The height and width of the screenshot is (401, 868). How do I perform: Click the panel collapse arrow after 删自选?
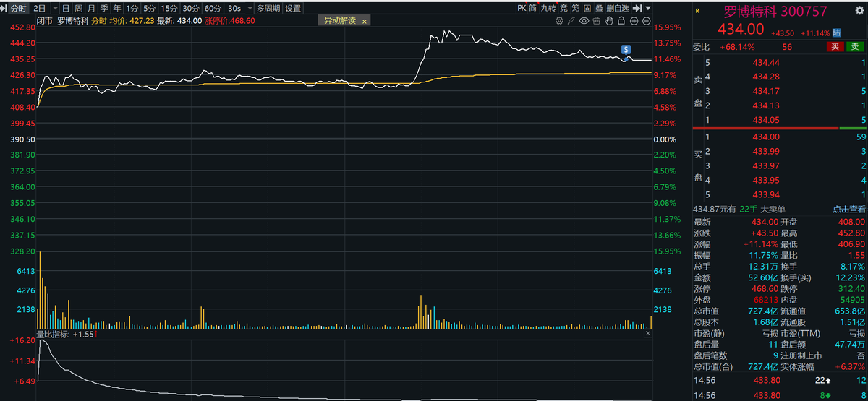click(637, 8)
